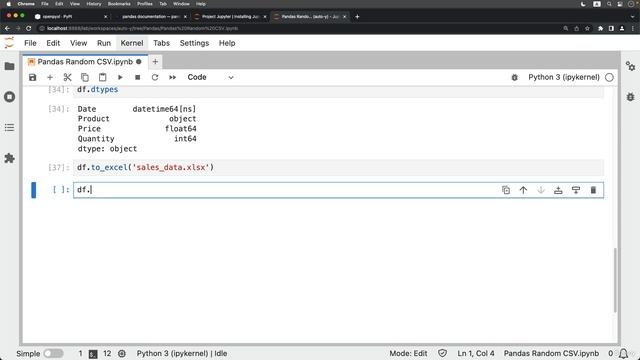Click Python 3 (ipykernel) | Idle status
640x360 pixels.
tap(182, 353)
